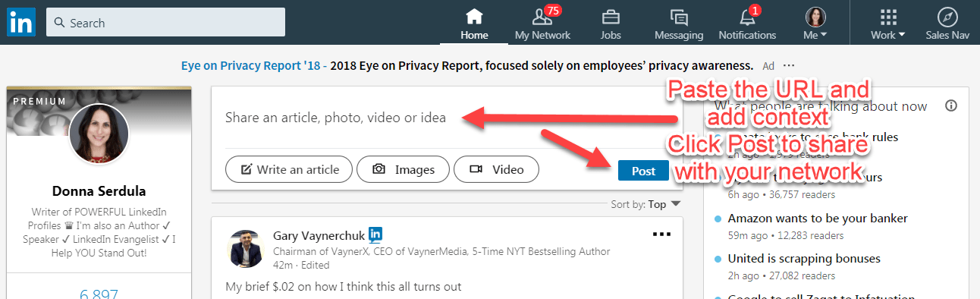Viewport: 980px width, 299px height.
Task: Click the LinkedIn logo icon
Action: (21, 23)
